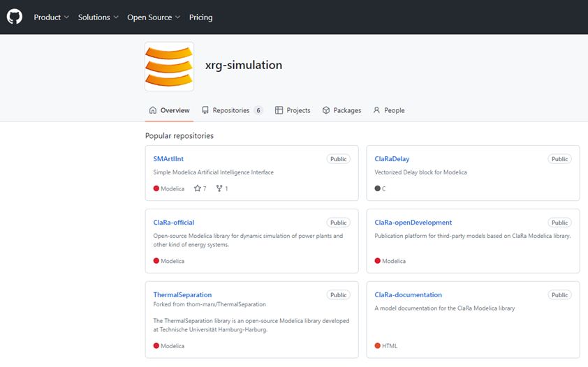588x367 pixels.
Task: Click the gray C language dot on ClaRaDelay
Action: (377, 188)
